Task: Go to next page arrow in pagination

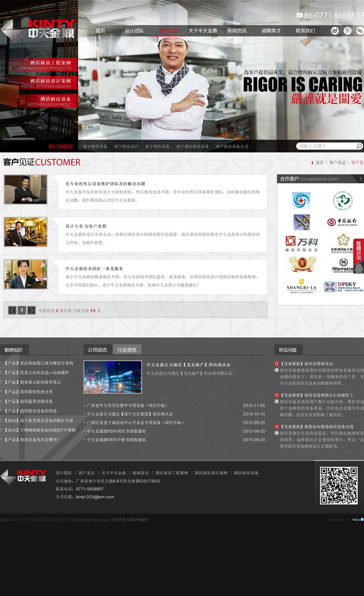Action: 32,310
